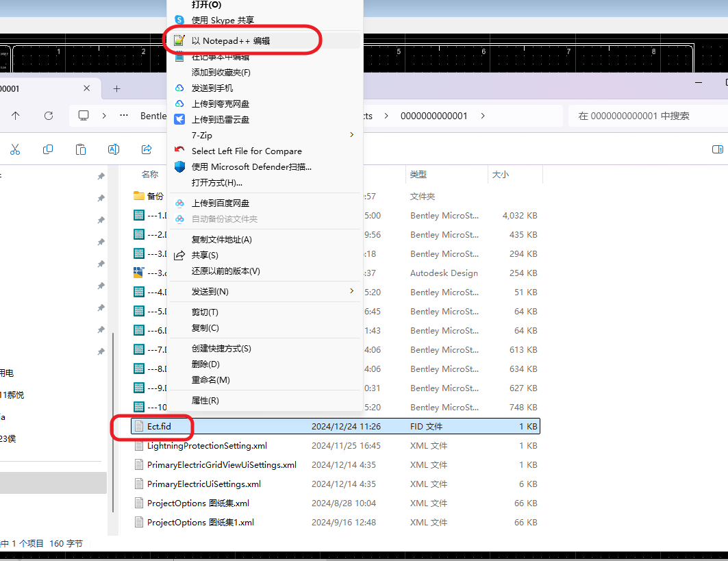Click 复制(C) menu entry

[264, 328]
